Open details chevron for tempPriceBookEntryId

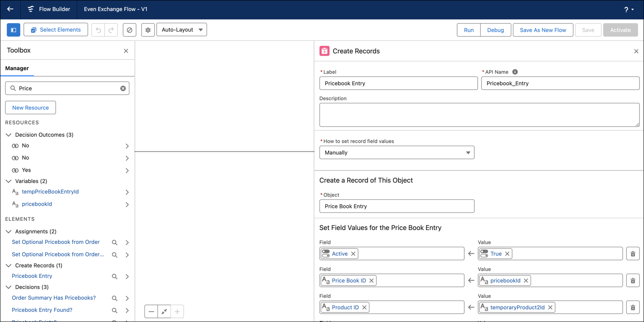click(127, 192)
